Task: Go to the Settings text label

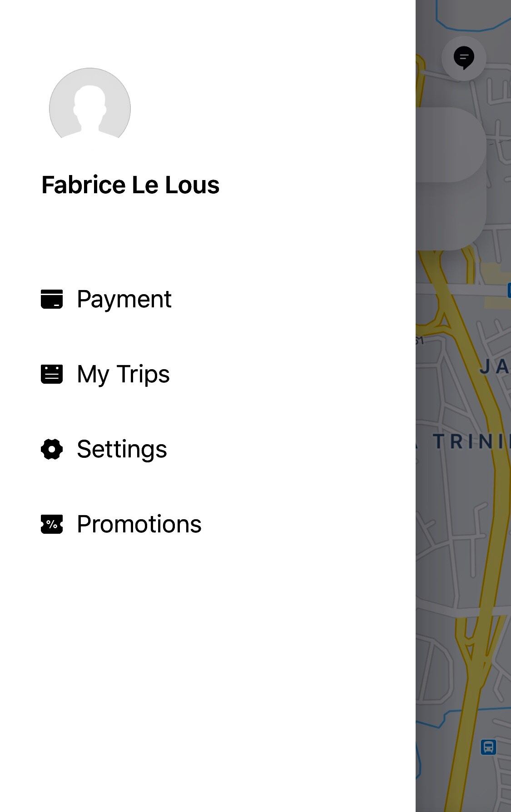Action: point(122,449)
